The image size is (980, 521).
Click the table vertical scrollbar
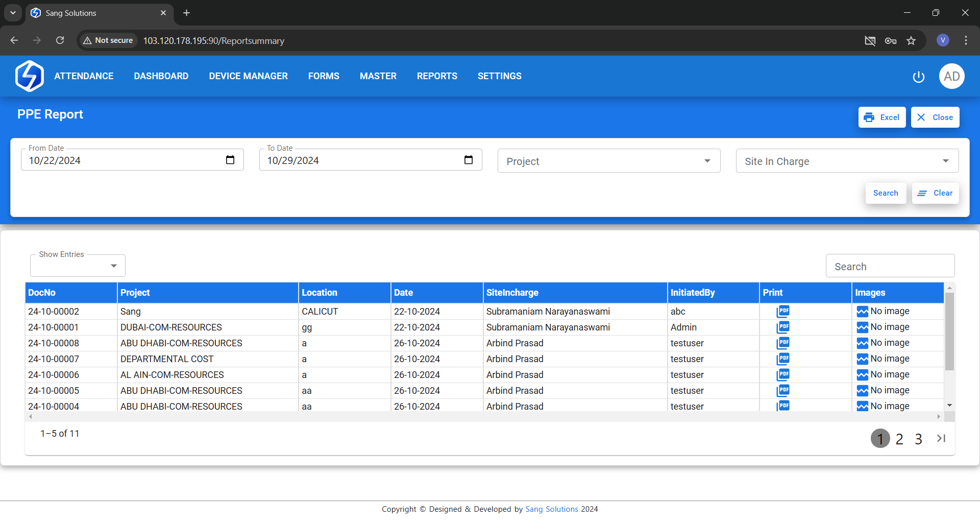tap(949, 332)
